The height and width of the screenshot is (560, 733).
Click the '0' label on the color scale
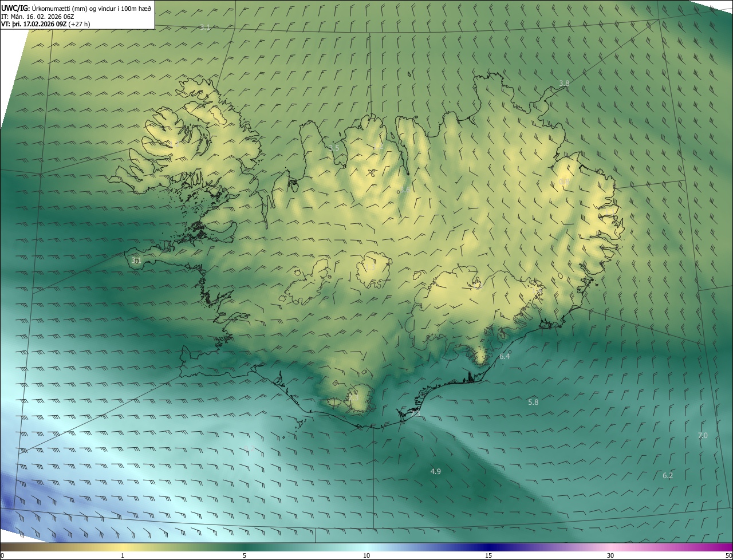(2, 556)
